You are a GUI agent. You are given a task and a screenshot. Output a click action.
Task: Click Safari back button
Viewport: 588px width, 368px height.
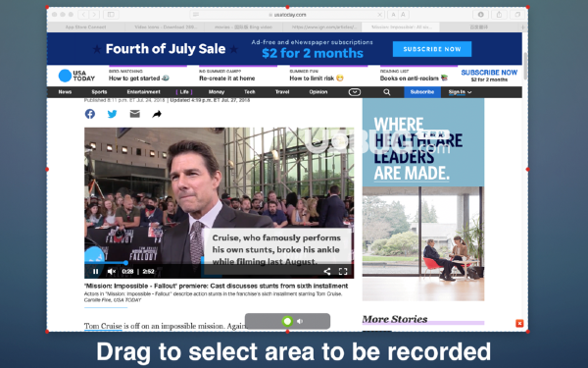[83, 15]
